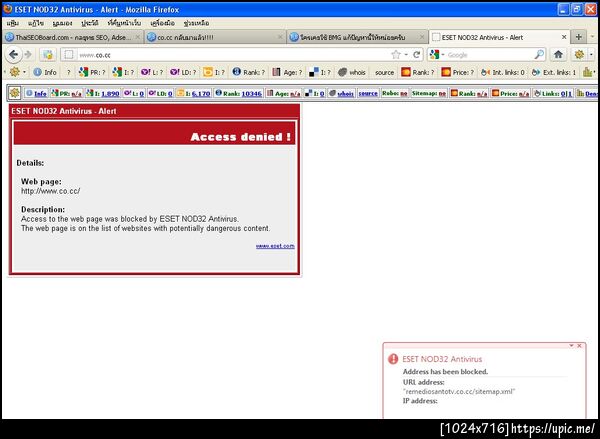
Task: Click the Sitemap: no entry
Action: [x=429, y=93]
